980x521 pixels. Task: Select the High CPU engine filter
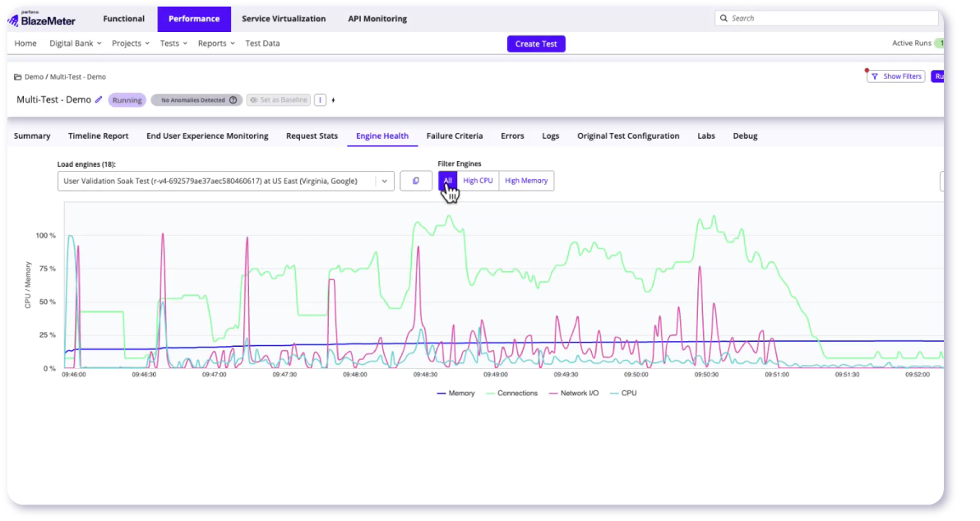pos(478,181)
